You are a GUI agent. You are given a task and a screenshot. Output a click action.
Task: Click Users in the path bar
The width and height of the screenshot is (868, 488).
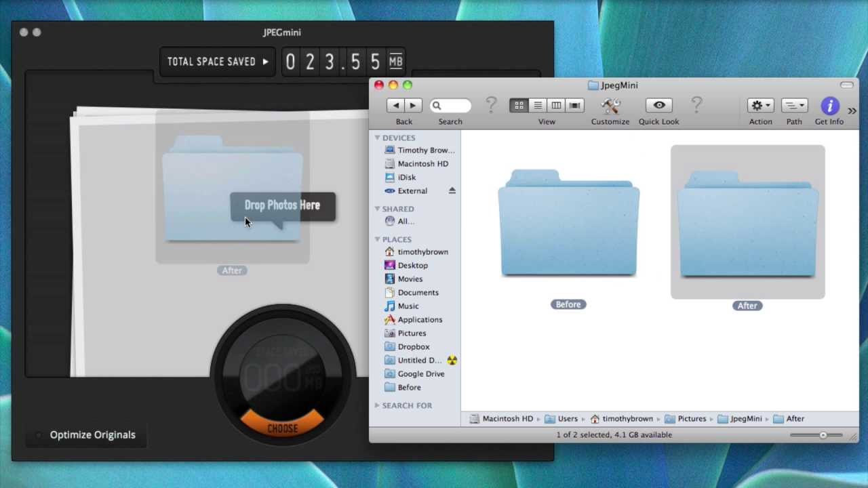coord(561,419)
